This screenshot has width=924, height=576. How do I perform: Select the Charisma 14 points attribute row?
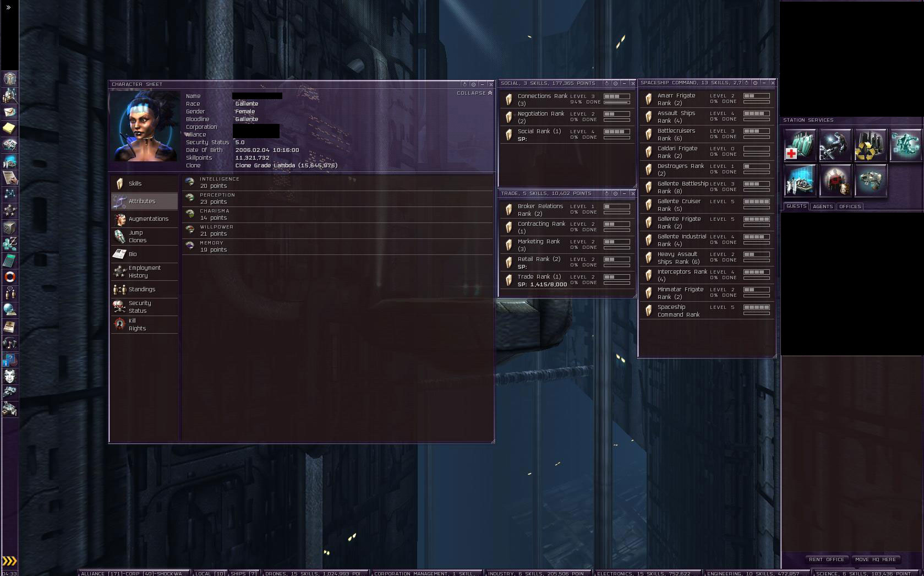click(337, 214)
